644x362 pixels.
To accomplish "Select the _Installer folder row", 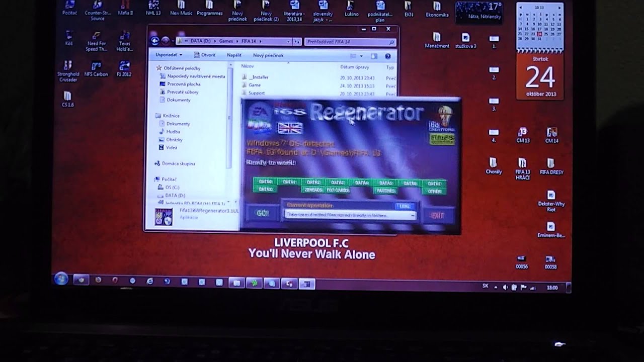I will click(x=318, y=77).
